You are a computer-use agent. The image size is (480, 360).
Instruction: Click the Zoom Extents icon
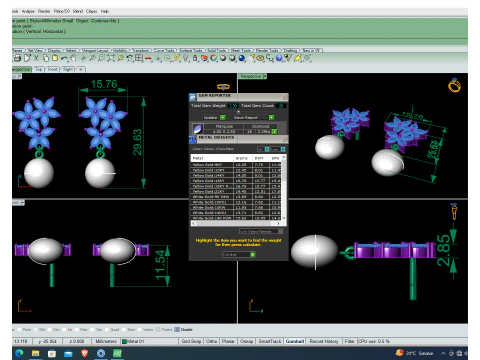point(111,58)
